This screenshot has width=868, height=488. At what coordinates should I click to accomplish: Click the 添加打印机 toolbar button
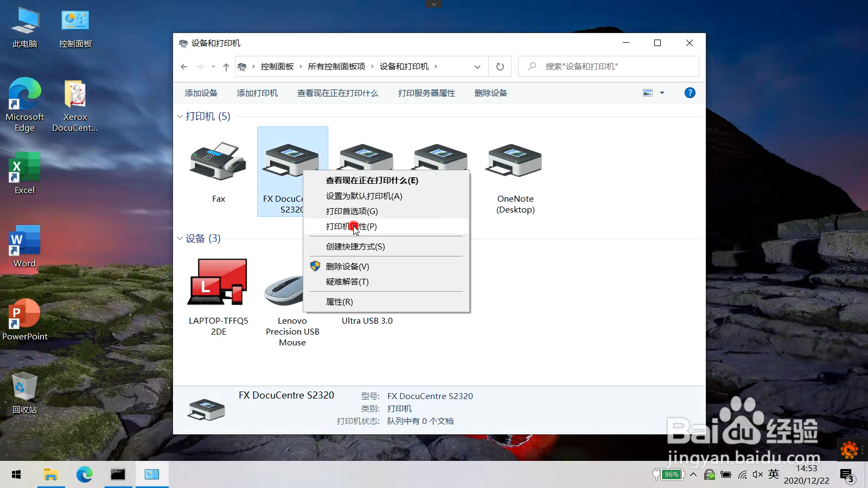pos(257,92)
